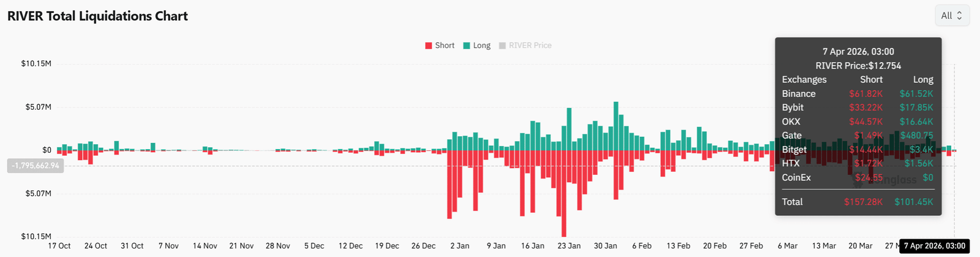Click the 2 Jan date on the x-axis
Screen dimensions: 980x257
(459, 246)
